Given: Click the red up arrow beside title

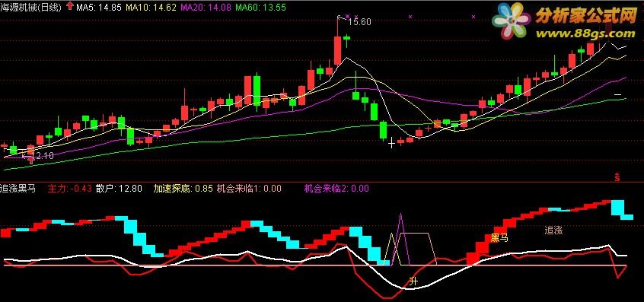Looking at the screenshot, I should [70, 7].
